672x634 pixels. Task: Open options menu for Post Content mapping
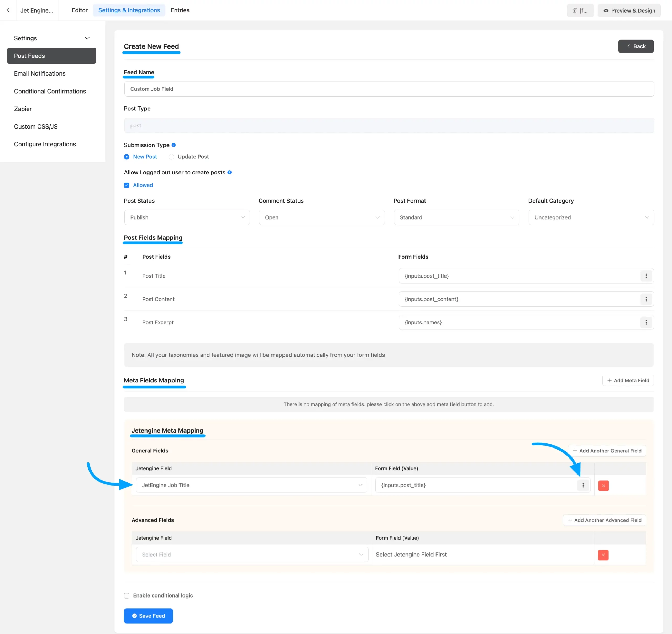(x=646, y=299)
